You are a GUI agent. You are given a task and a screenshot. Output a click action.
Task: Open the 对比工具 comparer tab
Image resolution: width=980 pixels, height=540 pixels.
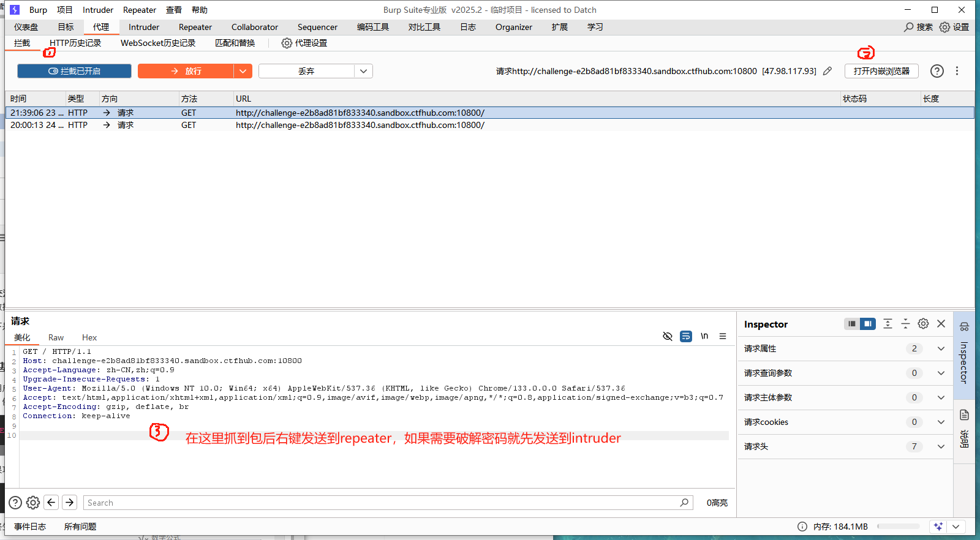click(x=424, y=27)
